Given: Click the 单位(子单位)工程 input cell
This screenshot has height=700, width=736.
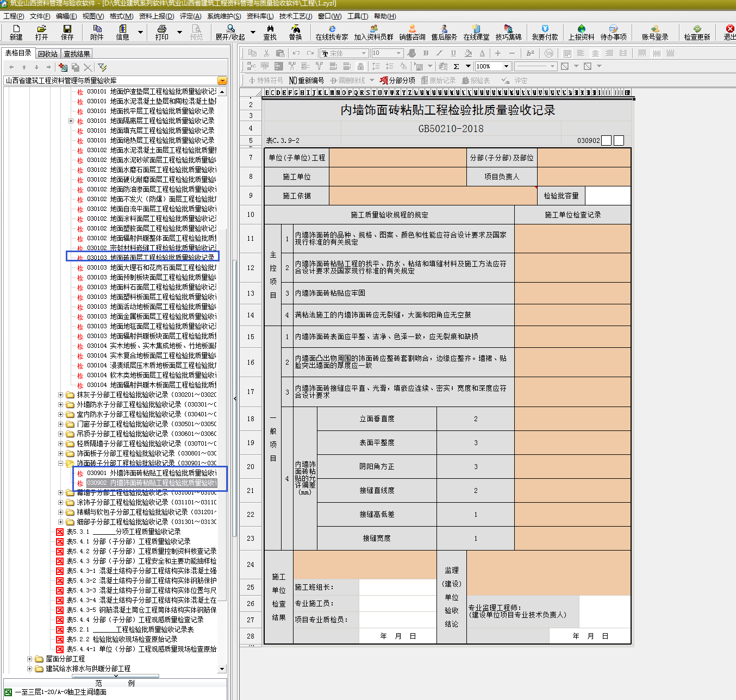Looking at the screenshot, I should pos(397,158).
